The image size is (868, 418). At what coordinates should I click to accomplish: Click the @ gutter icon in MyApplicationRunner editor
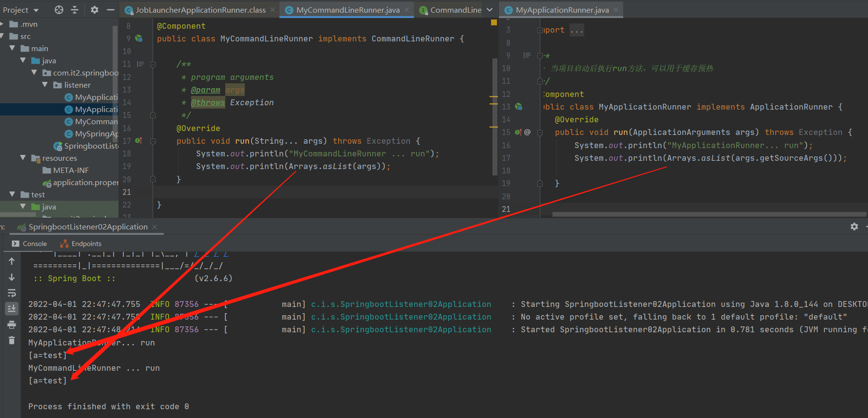(527, 132)
